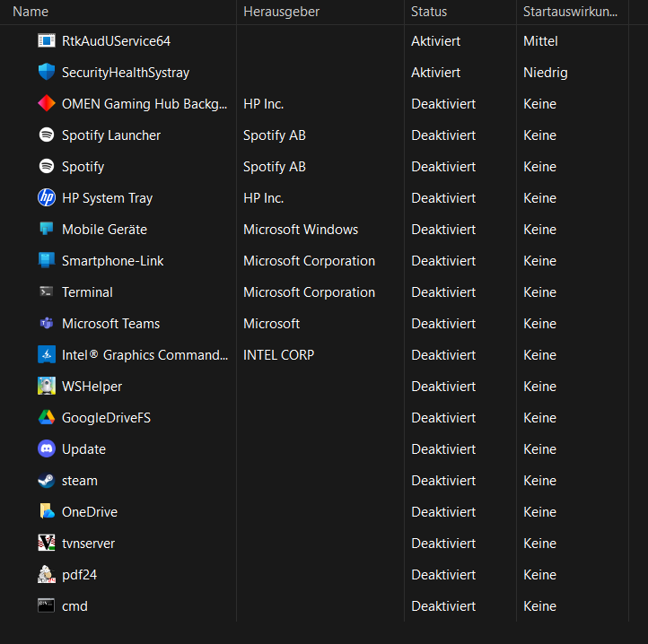648x644 pixels.
Task: Click Microsoft Corporation publisher of Smartphone-Link
Action: coord(309,261)
